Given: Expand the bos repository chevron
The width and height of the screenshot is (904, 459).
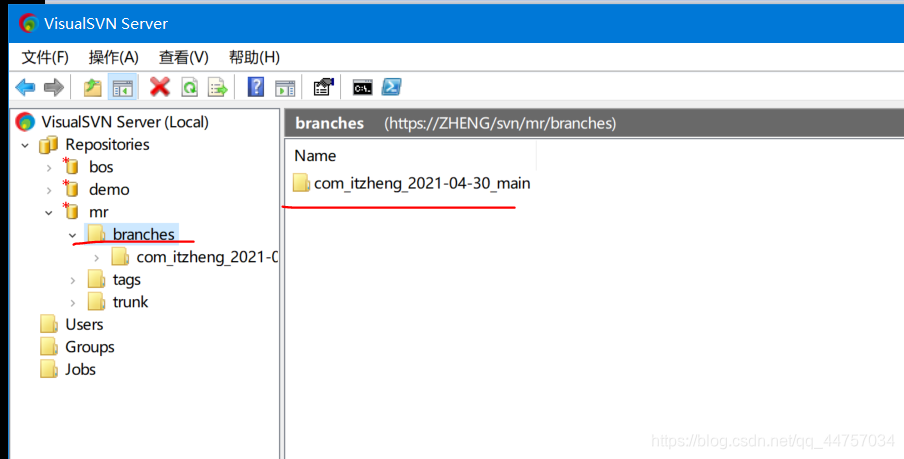Looking at the screenshot, I should (49, 168).
